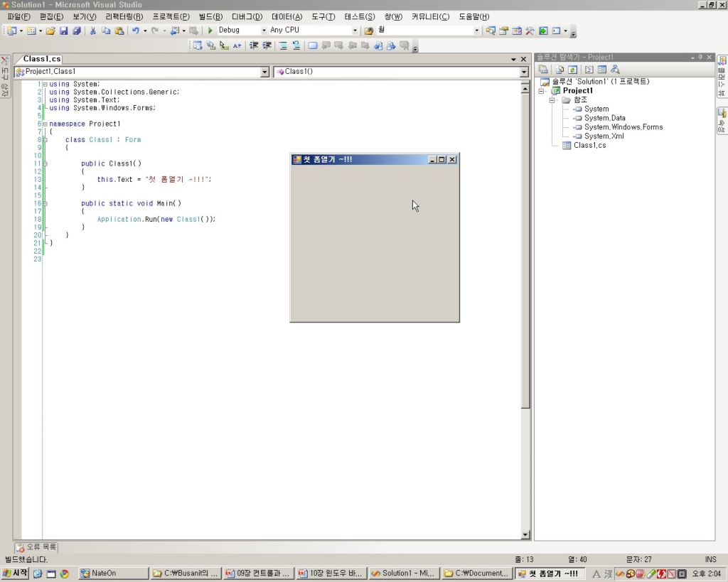Toggle bookmark on current line icon

coord(313,45)
